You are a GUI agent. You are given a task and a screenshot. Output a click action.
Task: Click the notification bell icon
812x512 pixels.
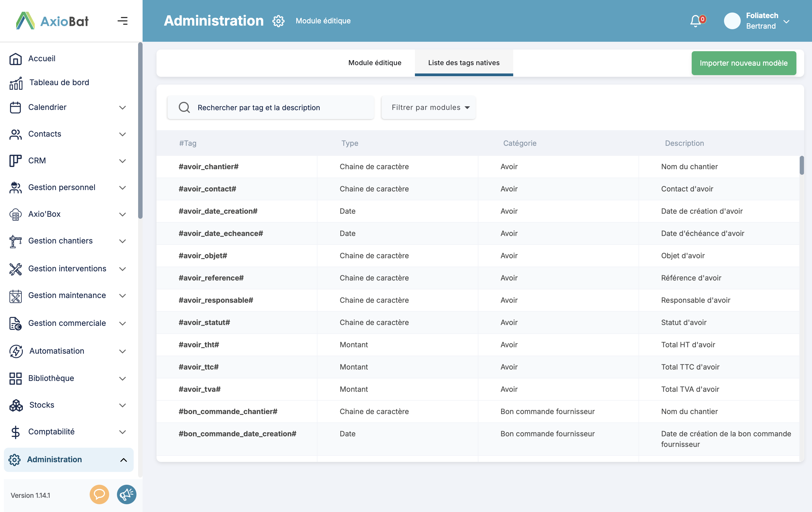tap(696, 21)
